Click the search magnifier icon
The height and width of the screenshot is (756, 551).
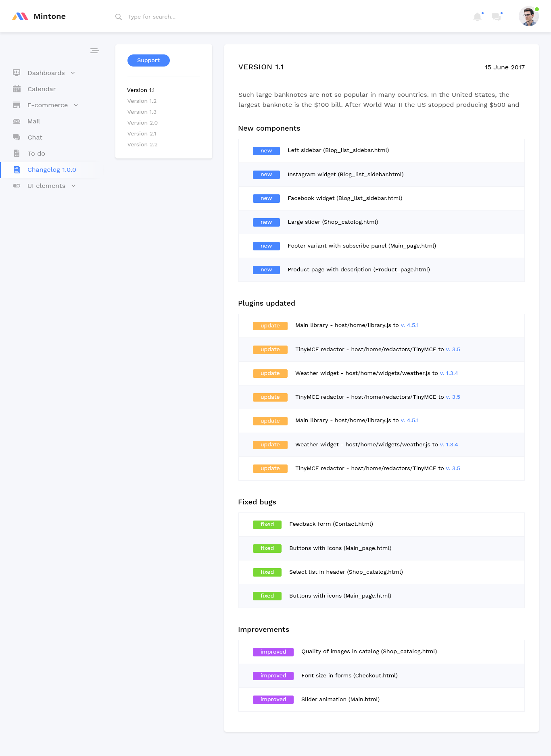tap(119, 17)
